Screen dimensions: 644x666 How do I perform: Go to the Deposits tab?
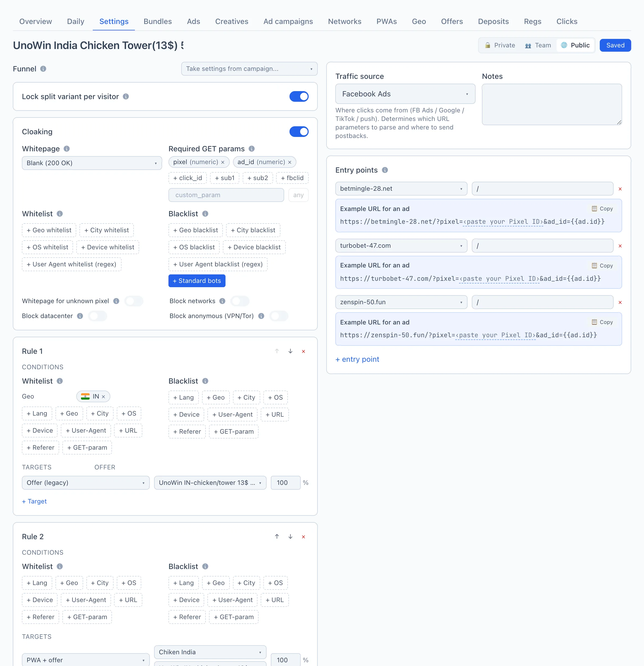coord(493,21)
